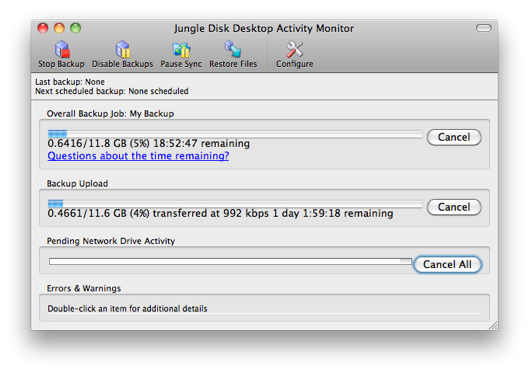Click 'Next scheduled backup: None scheduled' text

pos(112,91)
